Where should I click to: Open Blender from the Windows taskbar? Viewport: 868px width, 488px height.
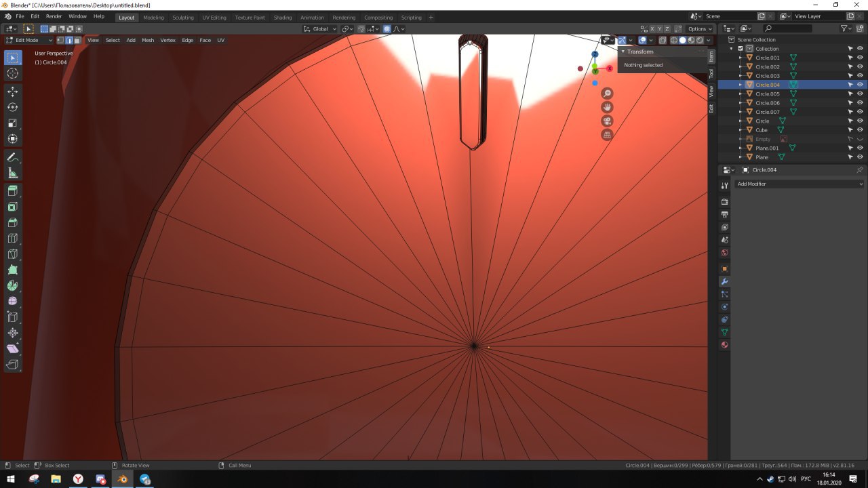pos(123,479)
